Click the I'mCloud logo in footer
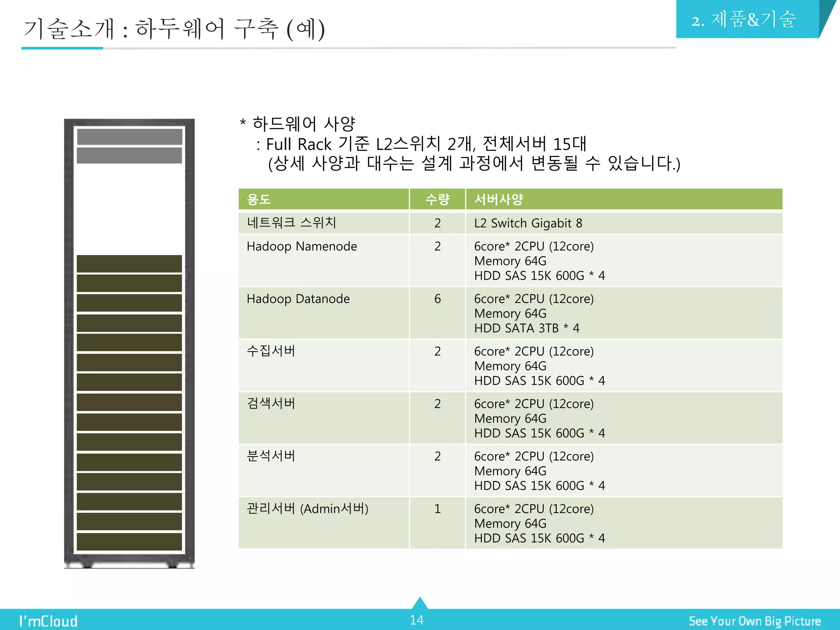 pos(48,621)
